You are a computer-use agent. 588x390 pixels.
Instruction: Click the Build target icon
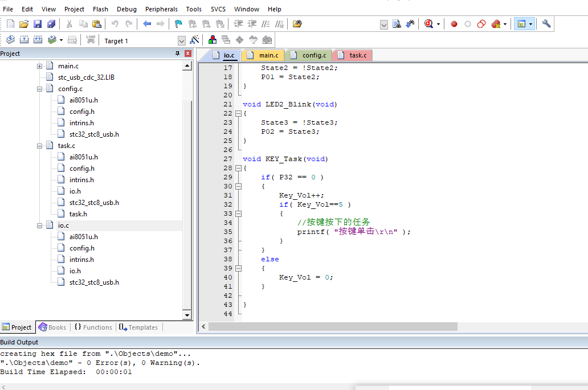click(24, 40)
